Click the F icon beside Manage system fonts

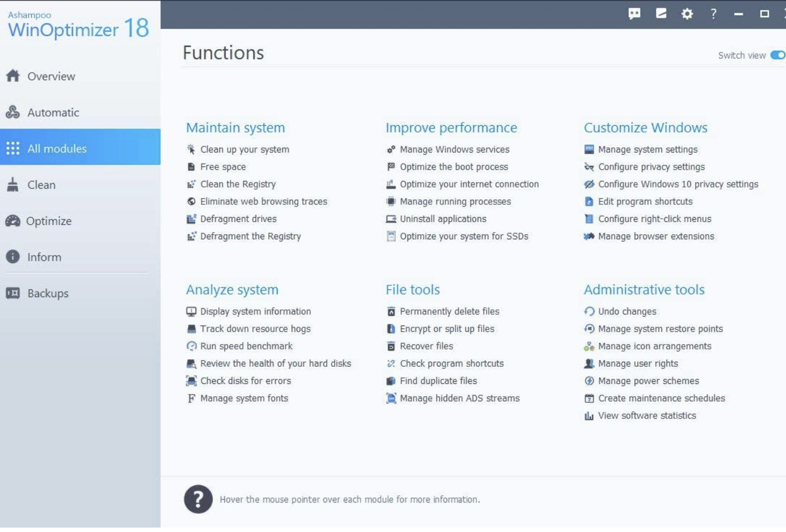click(x=191, y=398)
